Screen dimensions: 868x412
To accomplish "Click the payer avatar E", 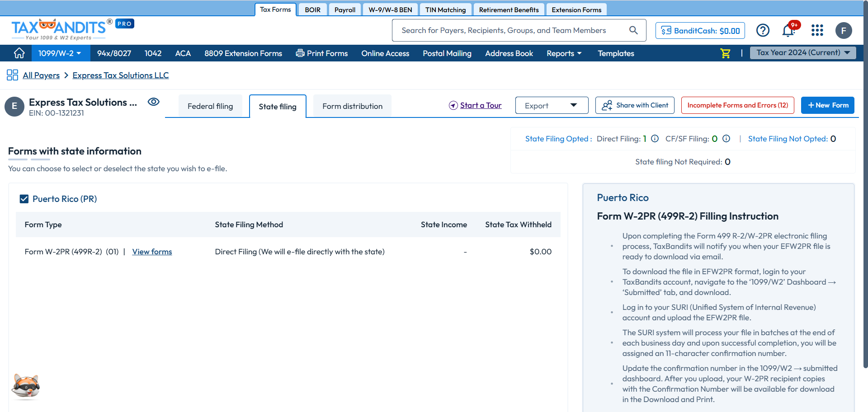I will tap(14, 107).
